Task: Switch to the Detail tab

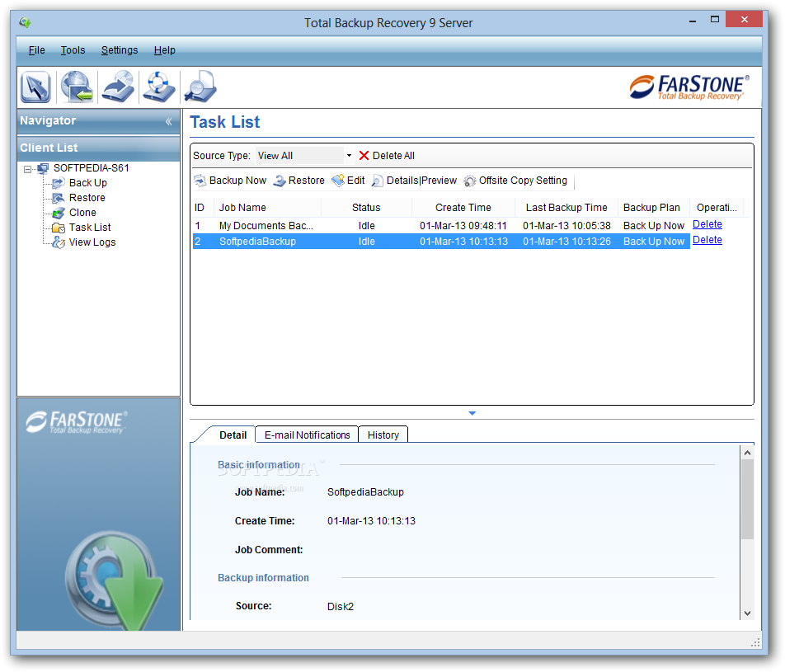Action: click(x=233, y=435)
